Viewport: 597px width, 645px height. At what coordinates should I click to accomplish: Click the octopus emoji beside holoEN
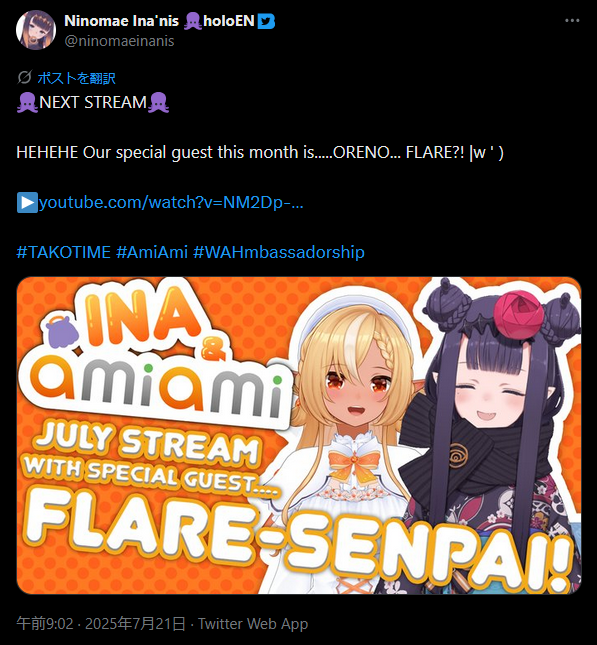point(193,21)
